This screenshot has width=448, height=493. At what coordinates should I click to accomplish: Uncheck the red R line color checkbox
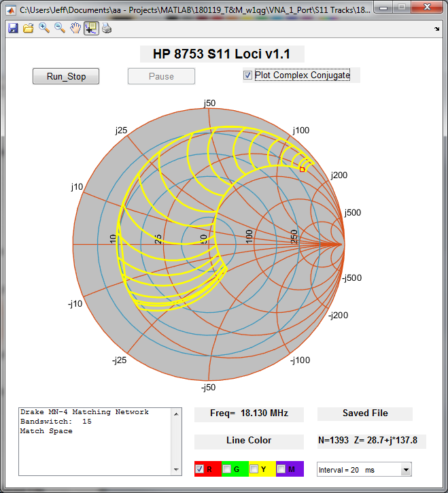(199, 469)
